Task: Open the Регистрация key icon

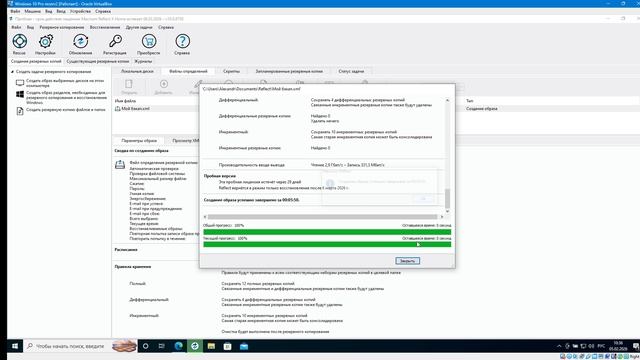Action: pos(115,42)
